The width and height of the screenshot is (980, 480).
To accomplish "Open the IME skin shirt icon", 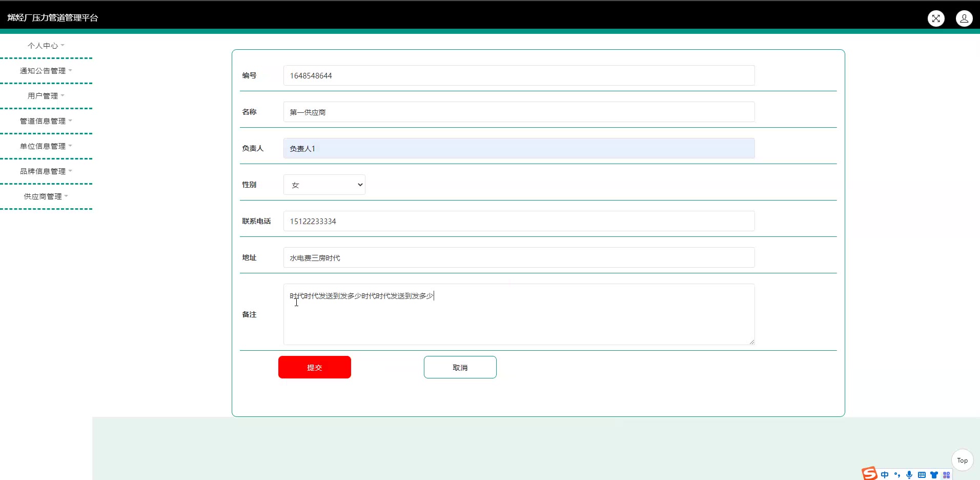I will (x=934, y=475).
